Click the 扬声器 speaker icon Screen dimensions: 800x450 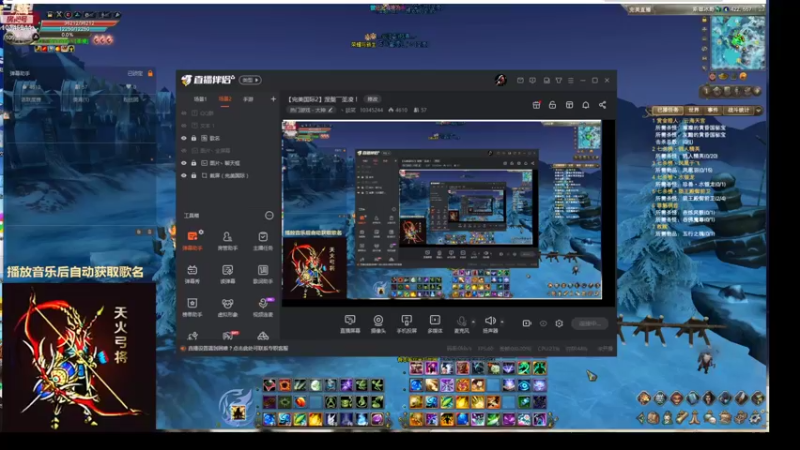[490, 323]
